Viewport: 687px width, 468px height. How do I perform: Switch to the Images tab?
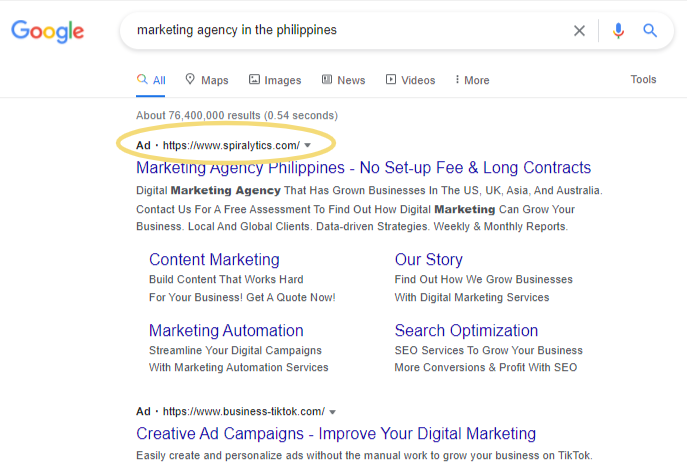click(x=275, y=80)
